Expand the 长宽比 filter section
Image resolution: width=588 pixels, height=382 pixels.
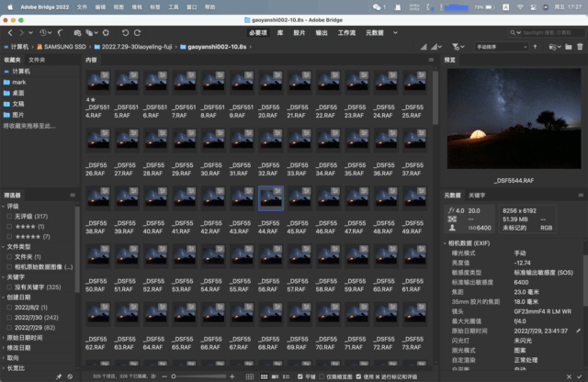coord(4,368)
